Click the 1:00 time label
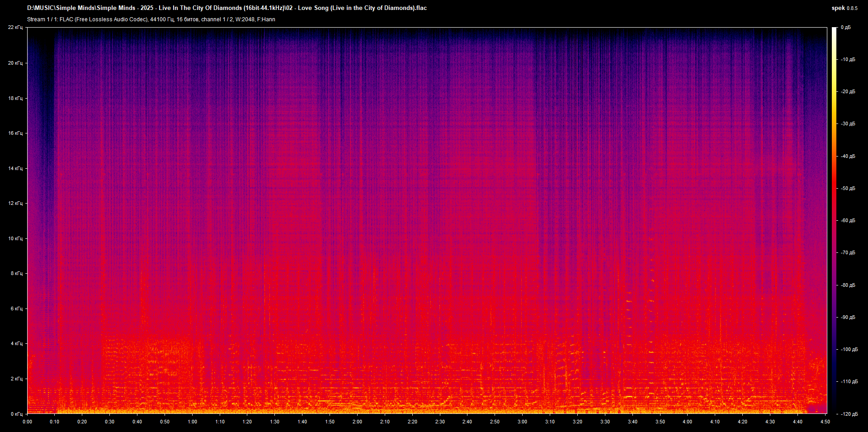Screen dimensions: 868x432 (x=193, y=422)
